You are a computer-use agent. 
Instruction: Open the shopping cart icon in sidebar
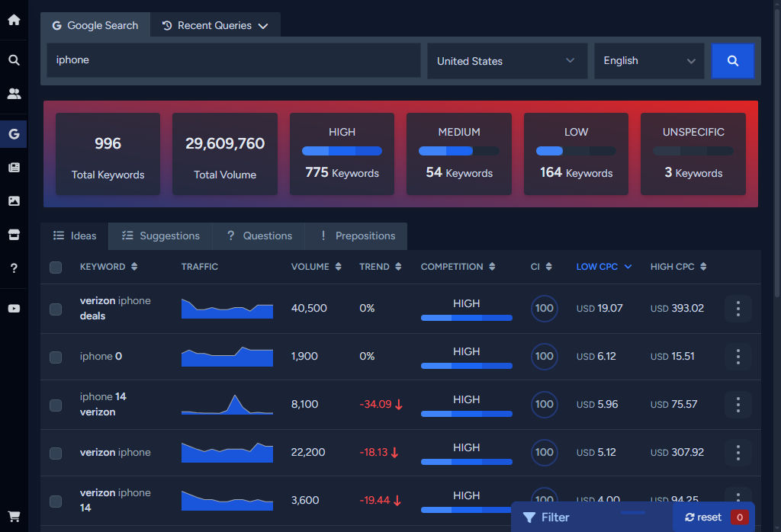[14, 517]
